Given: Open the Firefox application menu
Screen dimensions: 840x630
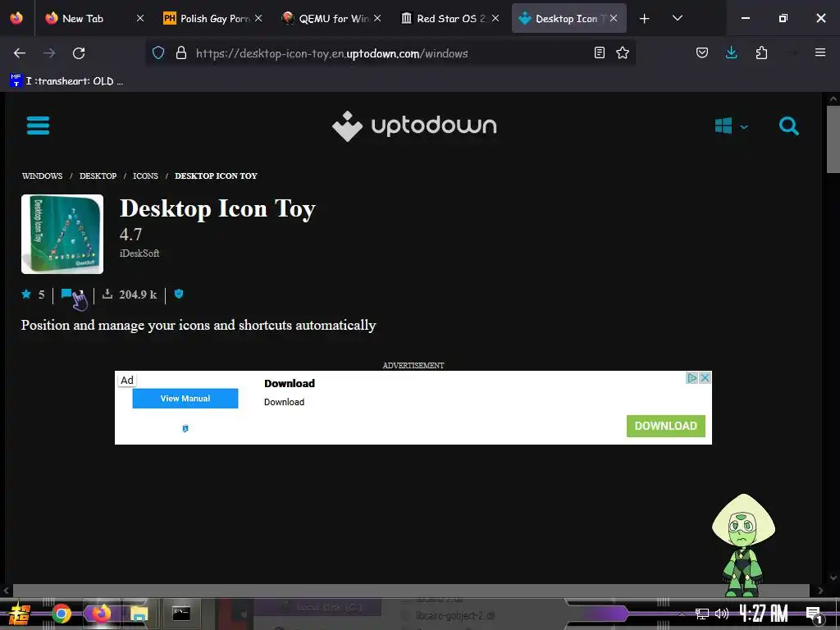Looking at the screenshot, I should click(820, 52).
